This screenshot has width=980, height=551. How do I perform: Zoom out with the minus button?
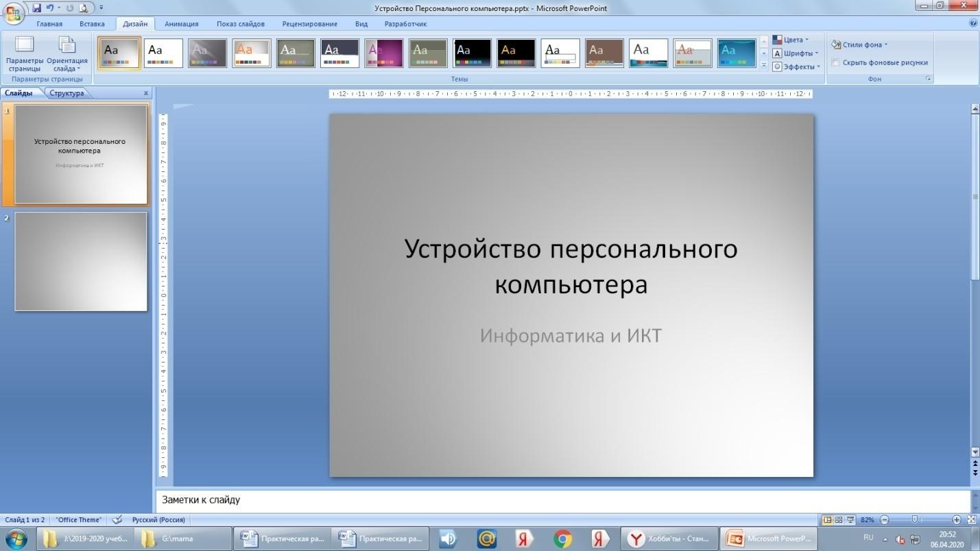(885, 520)
